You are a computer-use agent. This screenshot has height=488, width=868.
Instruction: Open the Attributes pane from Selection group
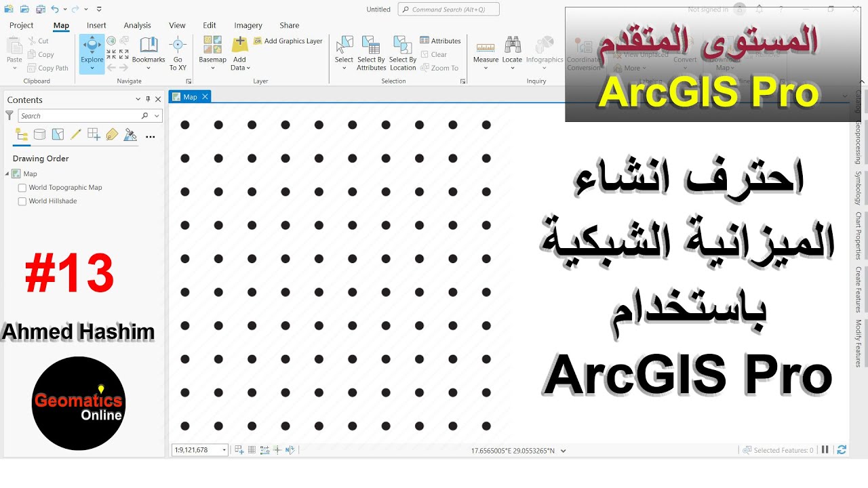(x=440, y=41)
